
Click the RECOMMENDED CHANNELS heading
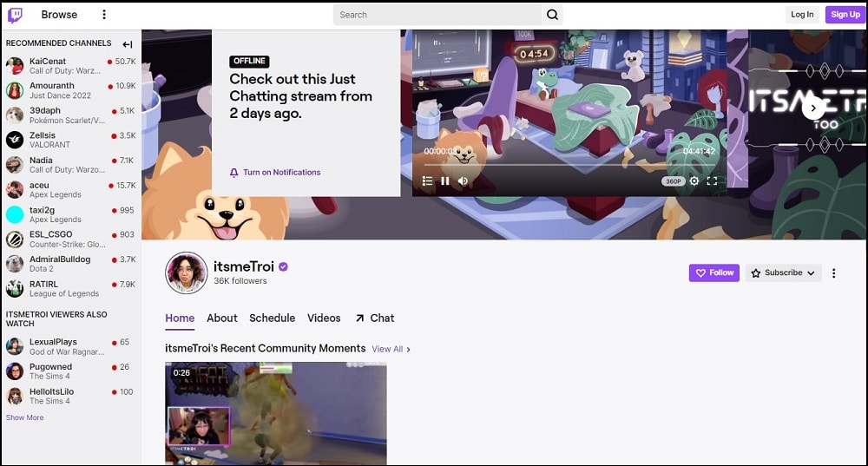59,43
